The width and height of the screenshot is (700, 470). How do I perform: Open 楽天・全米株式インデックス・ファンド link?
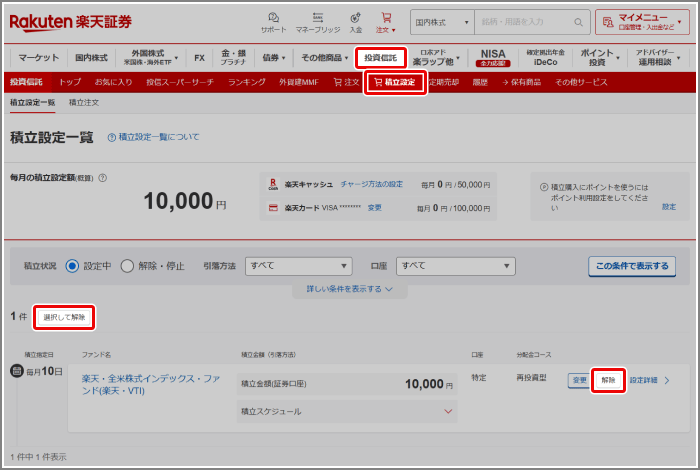pyautogui.click(x=151, y=385)
